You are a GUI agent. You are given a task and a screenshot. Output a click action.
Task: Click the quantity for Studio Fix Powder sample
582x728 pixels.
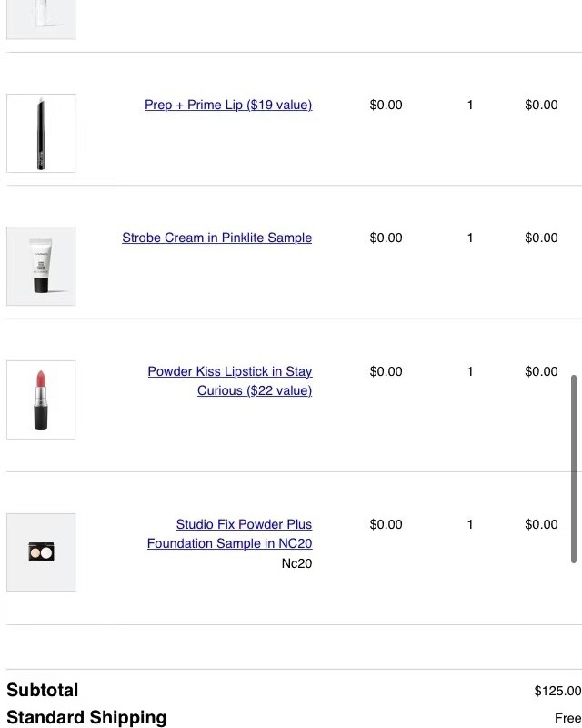click(x=470, y=524)
